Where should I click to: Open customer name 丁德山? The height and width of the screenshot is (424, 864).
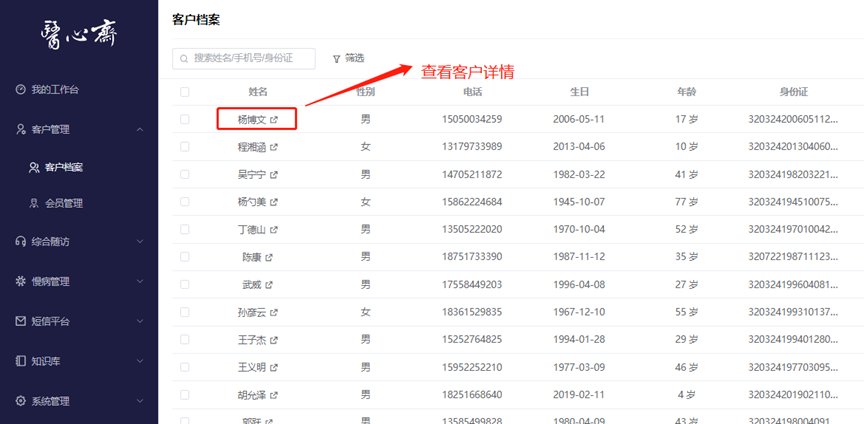pyautogui.click(x=252, y=229)
